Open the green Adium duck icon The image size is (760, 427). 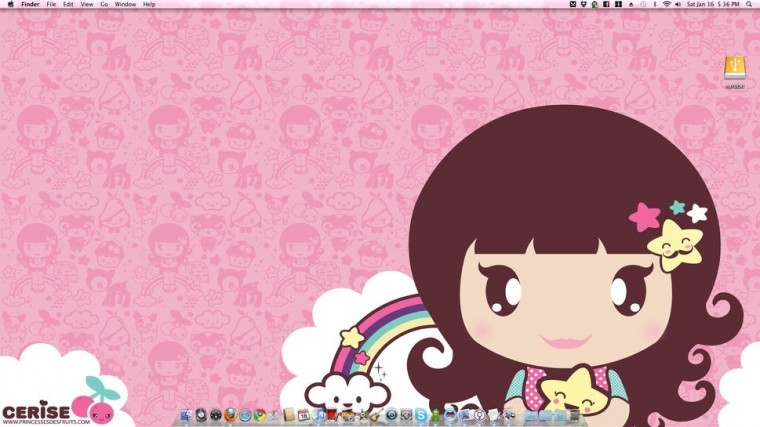[x=435, y=415]
